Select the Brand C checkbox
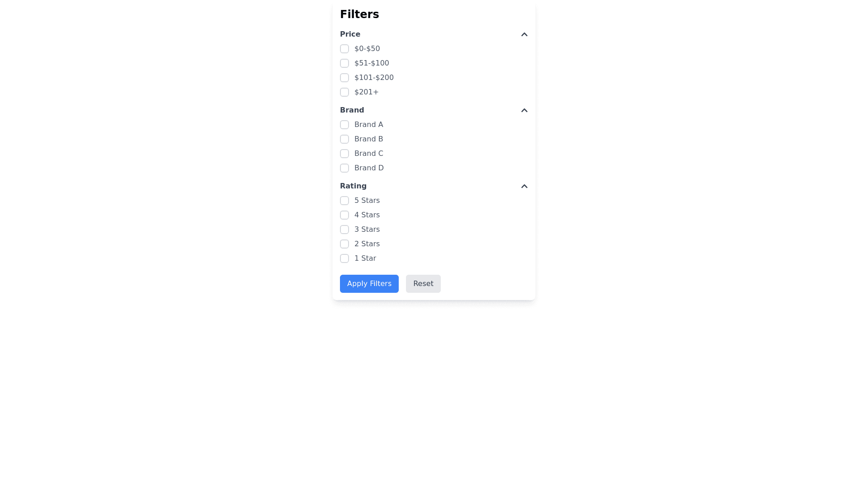868x488 pixels. (x=344, y=154)
